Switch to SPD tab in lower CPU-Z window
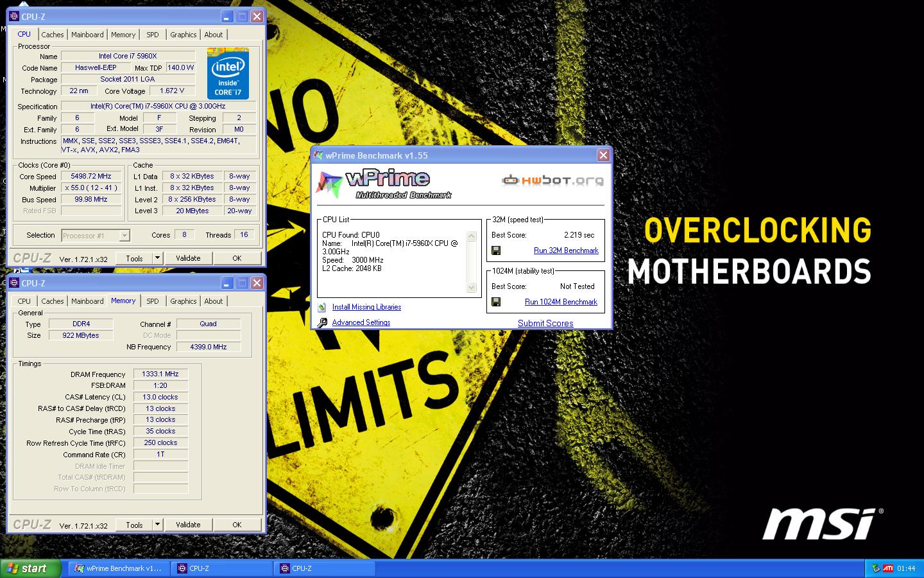The width and height of the screenshot is (924, 578). (x=153, y=301)
